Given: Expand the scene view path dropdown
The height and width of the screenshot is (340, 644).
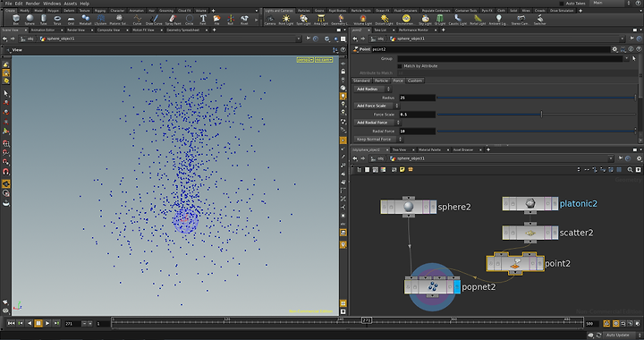Looking at the screenshot, I should [x=299, y=38].
